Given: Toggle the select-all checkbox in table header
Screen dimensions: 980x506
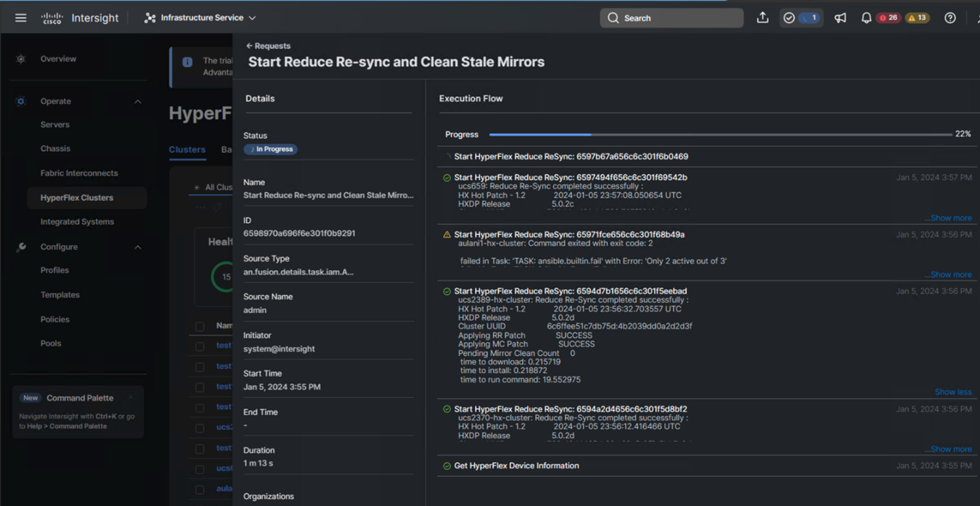Looking at the screenshot, I should click(200, 326).
